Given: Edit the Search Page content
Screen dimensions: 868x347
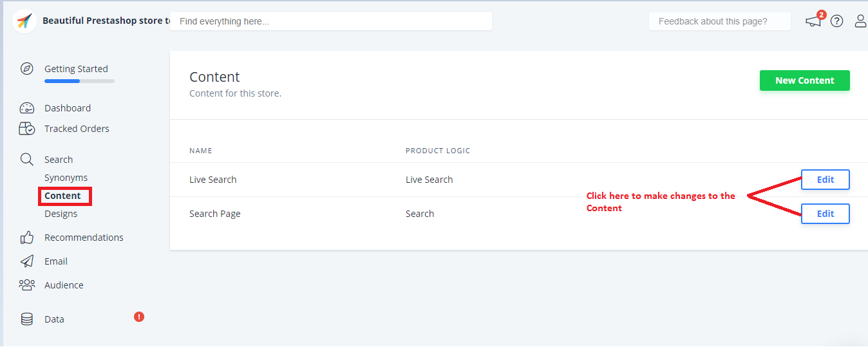Looking at the screenshot, I should pyautogui.click(x=825, y=214).
